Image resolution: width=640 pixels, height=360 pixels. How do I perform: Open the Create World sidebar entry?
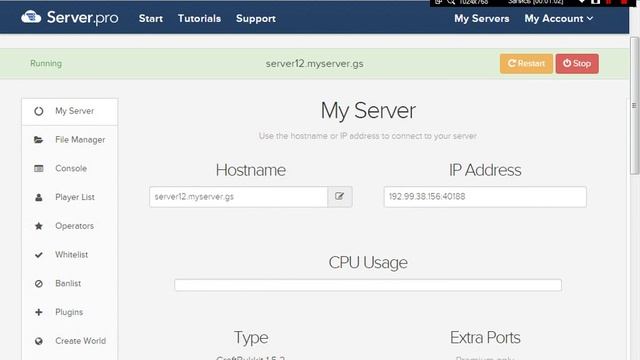point(70,341)
